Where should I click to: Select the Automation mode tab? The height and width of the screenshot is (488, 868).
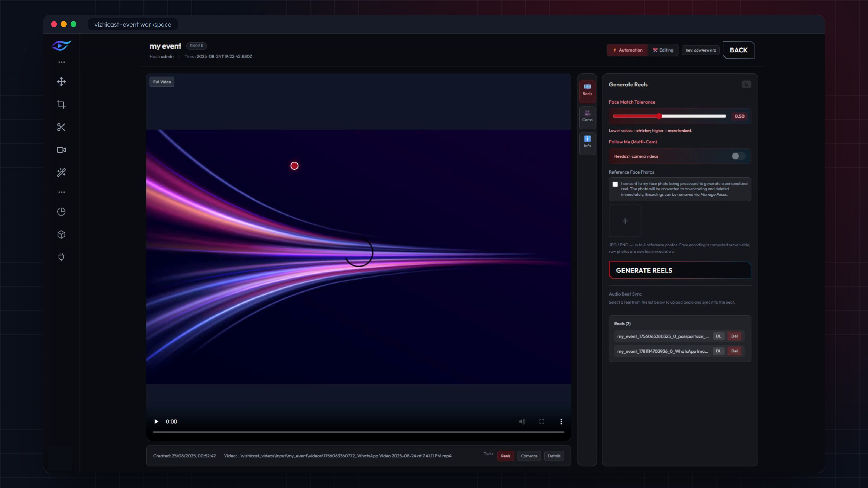click(x=627, y=50)
